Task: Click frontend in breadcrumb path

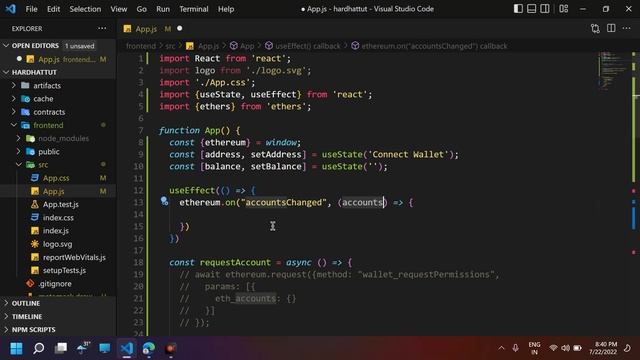Action: pos(141,46)
